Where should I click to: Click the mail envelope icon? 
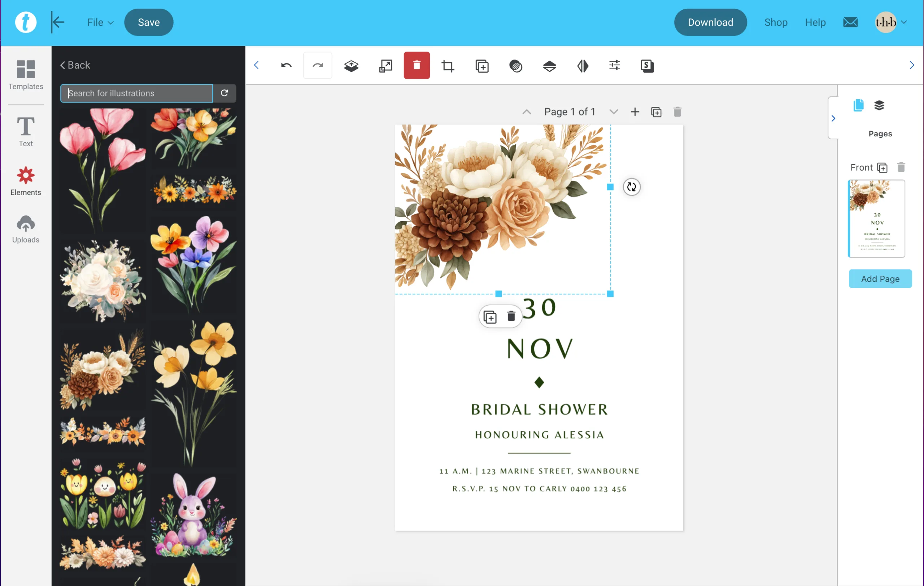pyautogui.click(x=850, y=22)
